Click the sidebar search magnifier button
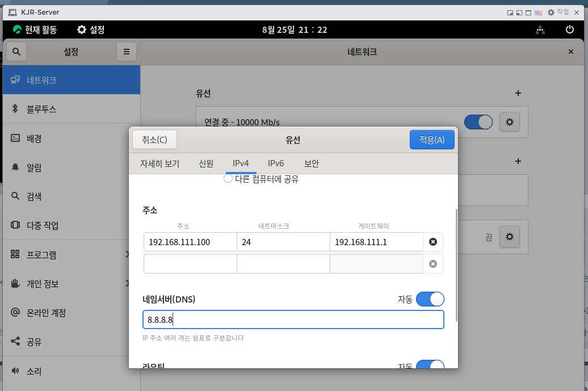The width and height of the screenshot is (588, 391). [x=16, y=52]
